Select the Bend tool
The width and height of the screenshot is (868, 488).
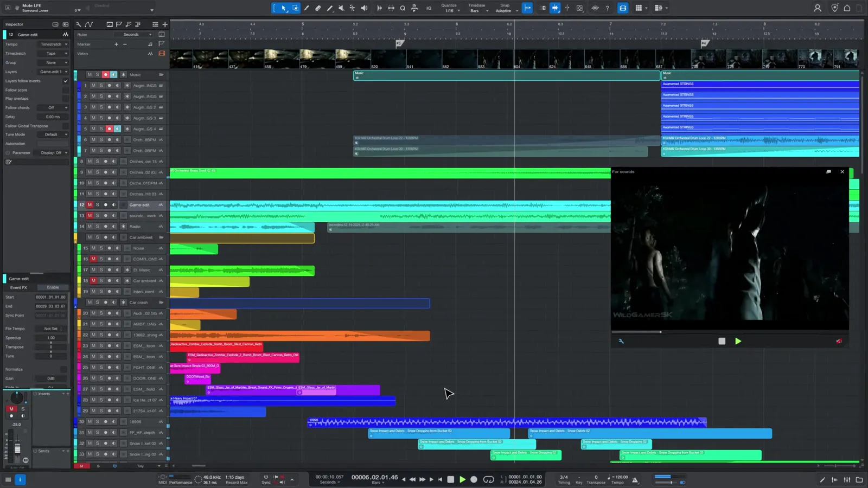pos(353,8)
